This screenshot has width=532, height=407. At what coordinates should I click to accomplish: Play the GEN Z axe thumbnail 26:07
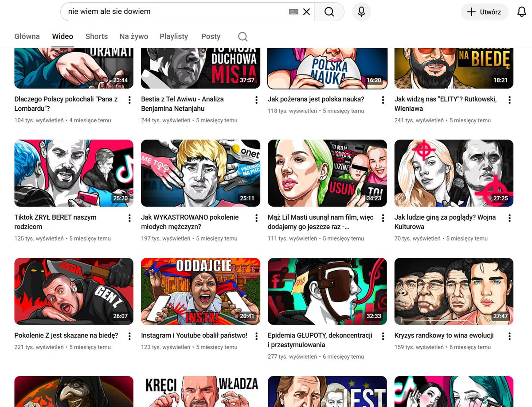(x=74, y=291)
